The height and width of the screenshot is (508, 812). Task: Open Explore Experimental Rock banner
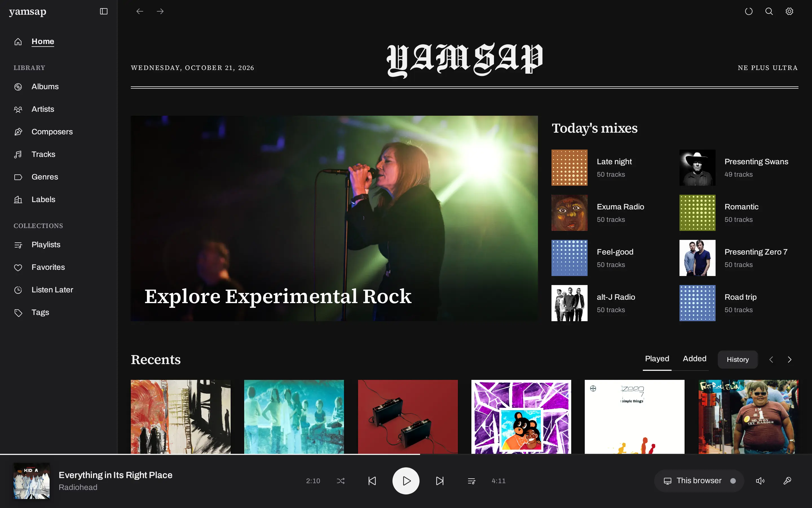pos(334,218)
